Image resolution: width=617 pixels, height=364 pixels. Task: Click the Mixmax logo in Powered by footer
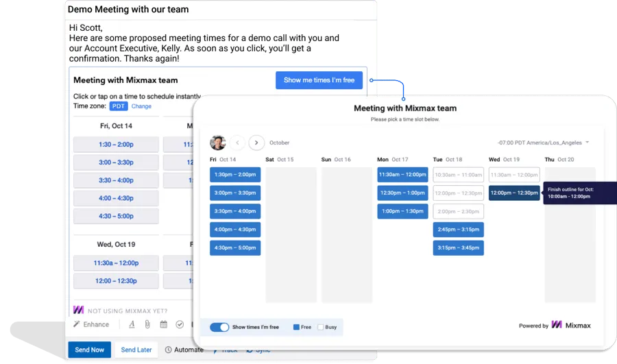(557, 325)
